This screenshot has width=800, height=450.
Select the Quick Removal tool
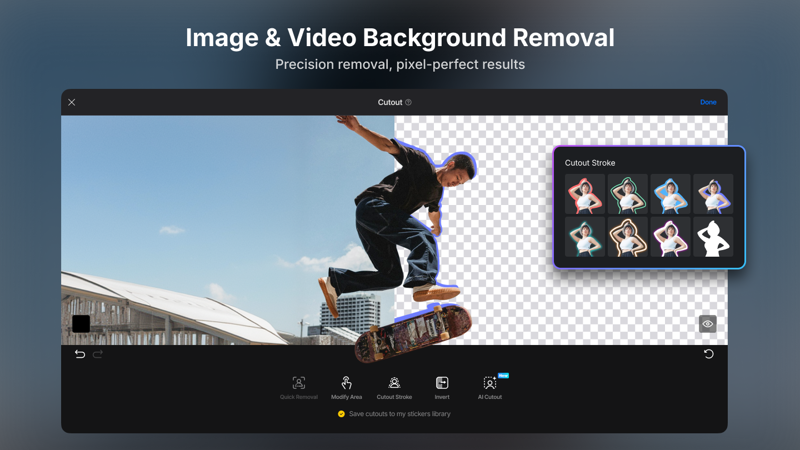(x=298, y=388)
